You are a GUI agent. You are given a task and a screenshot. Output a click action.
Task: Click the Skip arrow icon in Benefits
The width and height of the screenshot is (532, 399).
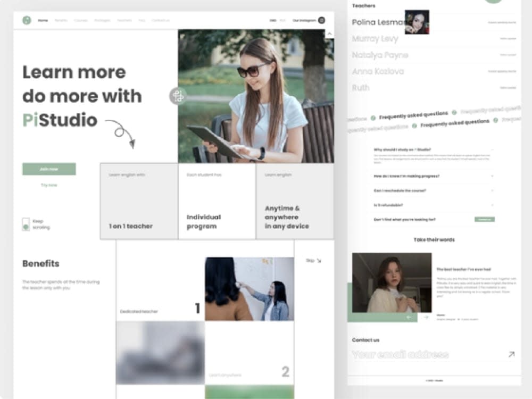(x=319, y=261)
